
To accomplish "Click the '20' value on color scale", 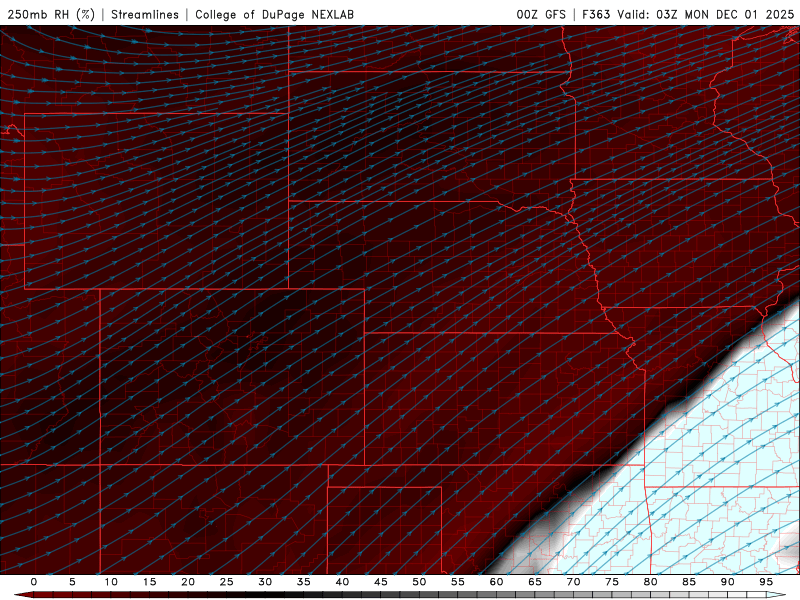I will click(x=188, y=582).
